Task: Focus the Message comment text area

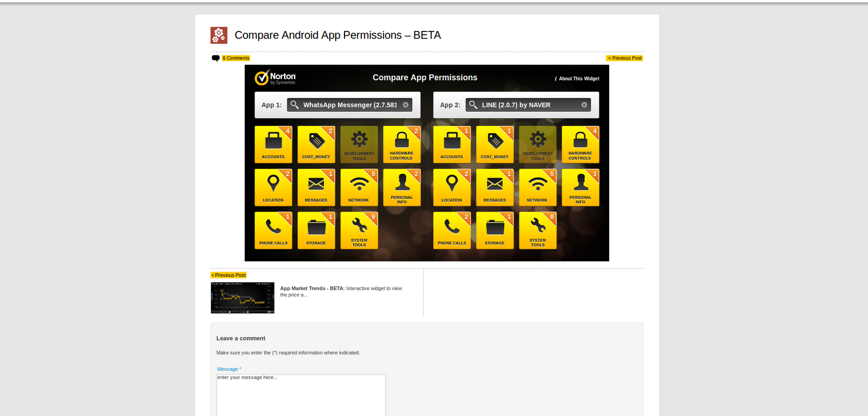Action: [301, 395]
